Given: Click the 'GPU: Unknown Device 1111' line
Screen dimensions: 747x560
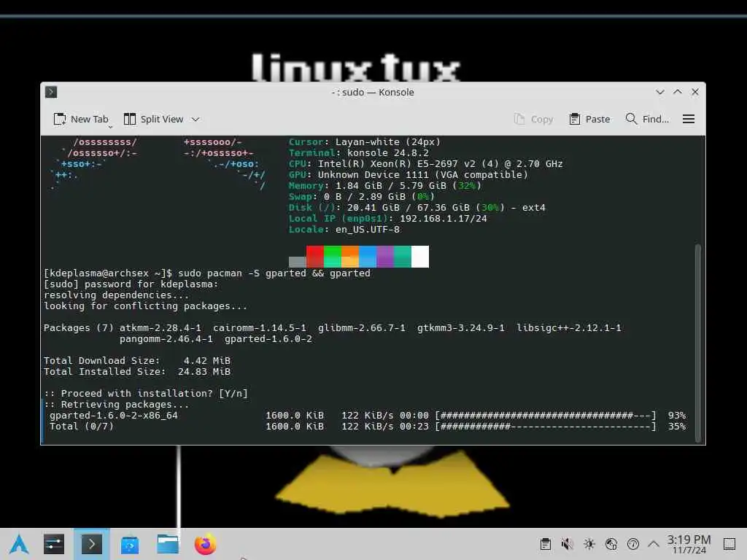Looking at the screenshot, I should tap(409, 175).
